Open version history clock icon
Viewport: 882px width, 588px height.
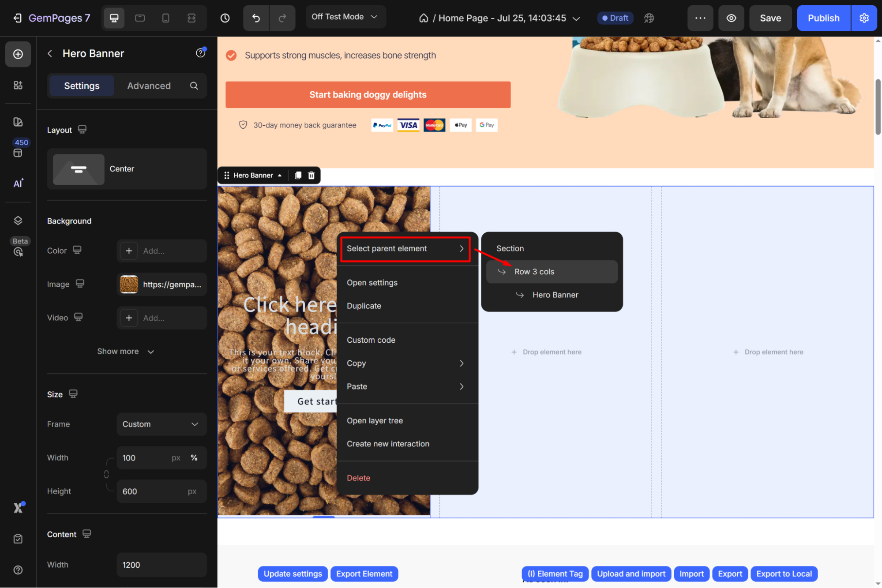point(225,18)
